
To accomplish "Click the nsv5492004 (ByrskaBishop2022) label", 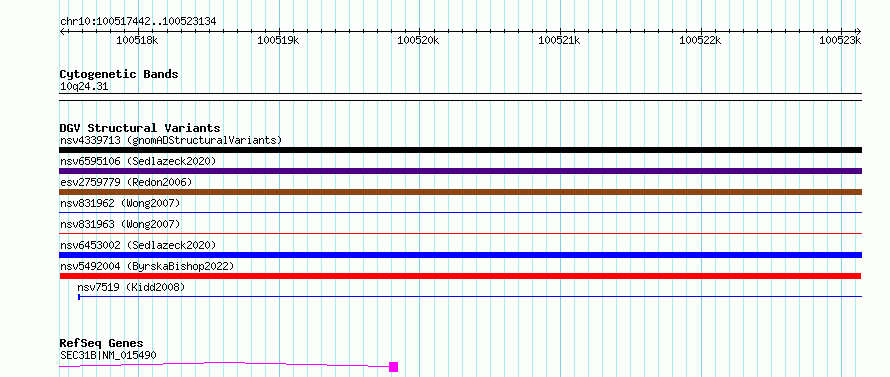I will pos(147,266).
